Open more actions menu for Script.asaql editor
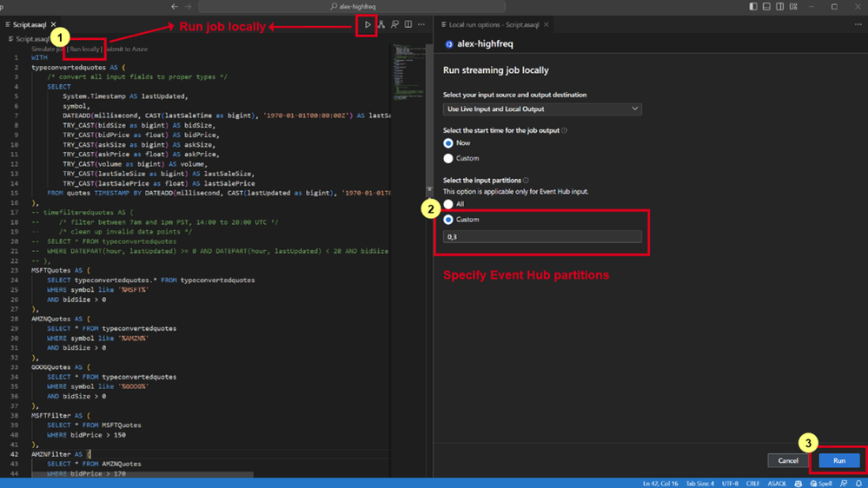This screenshot has width=868, height=488. point(421,24)
